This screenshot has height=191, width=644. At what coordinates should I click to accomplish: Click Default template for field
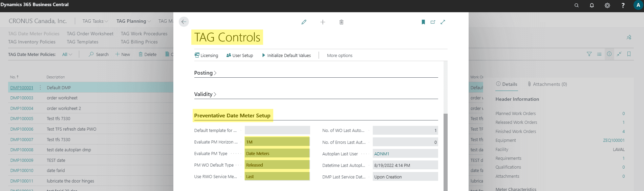(x=277, y=130)
